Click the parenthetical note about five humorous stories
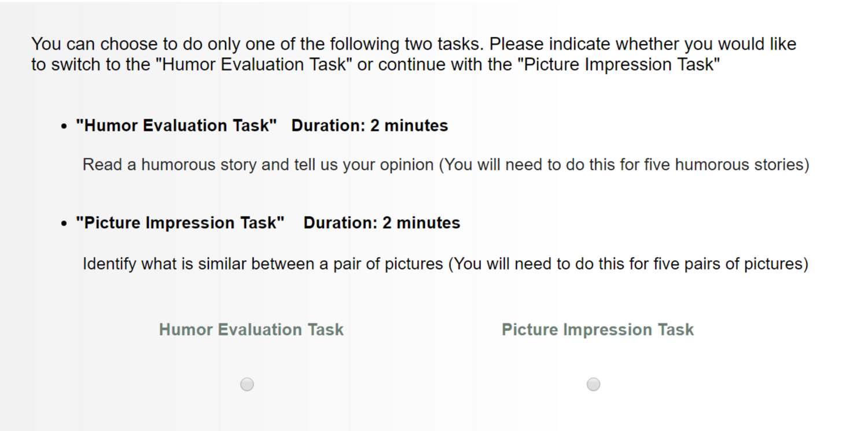 pos(624,165)
